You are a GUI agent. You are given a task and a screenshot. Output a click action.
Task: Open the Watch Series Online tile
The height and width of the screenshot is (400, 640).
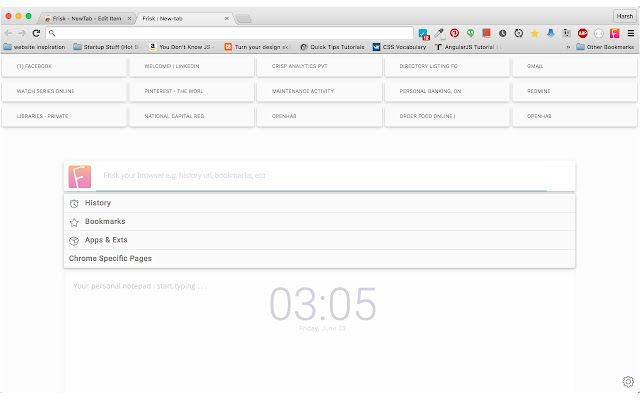pos(64,91)
